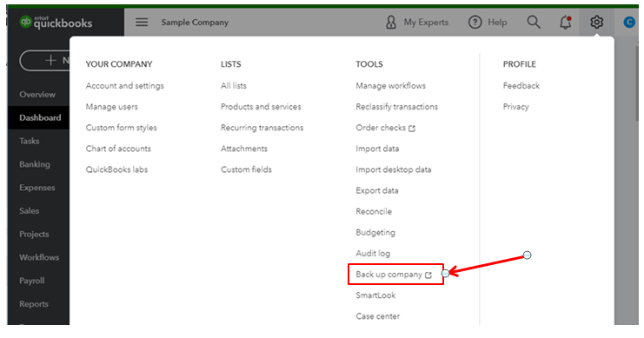The height and width of the screenshot is (338, 644).
Task: Click the Help question mark icon
Action: tap(475, 23)
